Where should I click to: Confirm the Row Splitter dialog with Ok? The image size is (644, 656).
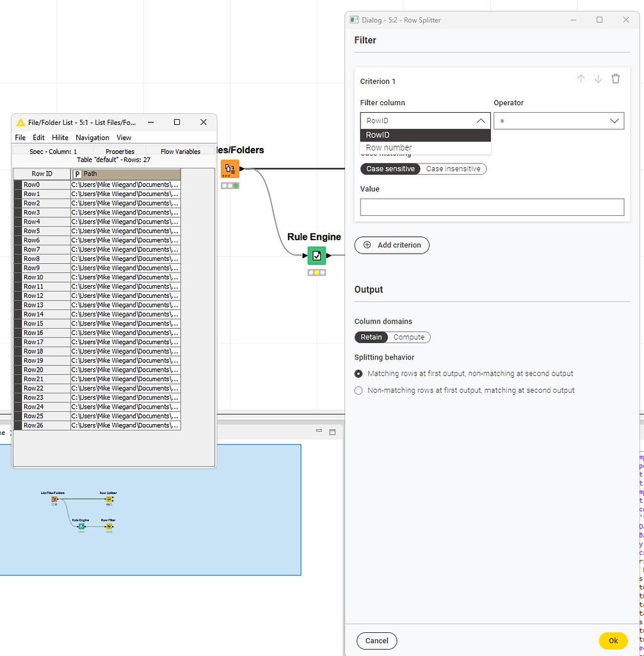point(613,641)
